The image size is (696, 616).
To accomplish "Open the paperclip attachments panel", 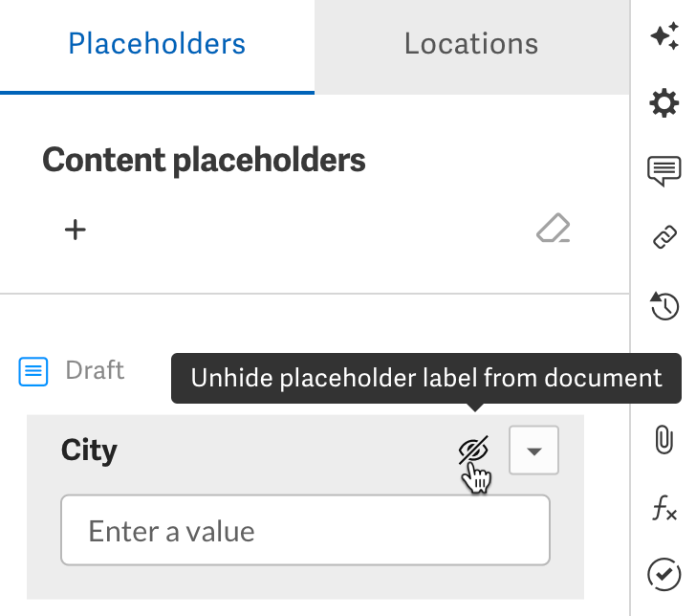I will pyautogui.click(x=664, y=439).
